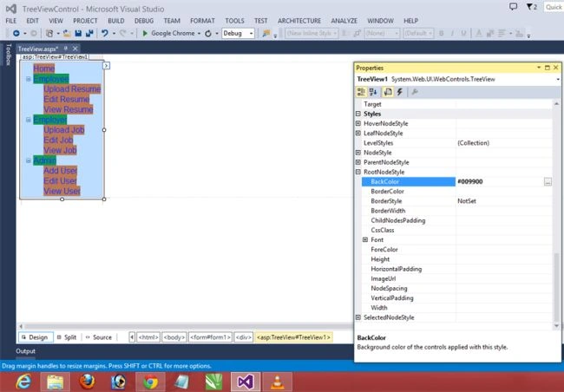Image resolution: width=564 pixels, height=392 pixels.
Task: Switch to the Source view tab
Action: click(x=99, y=337)
